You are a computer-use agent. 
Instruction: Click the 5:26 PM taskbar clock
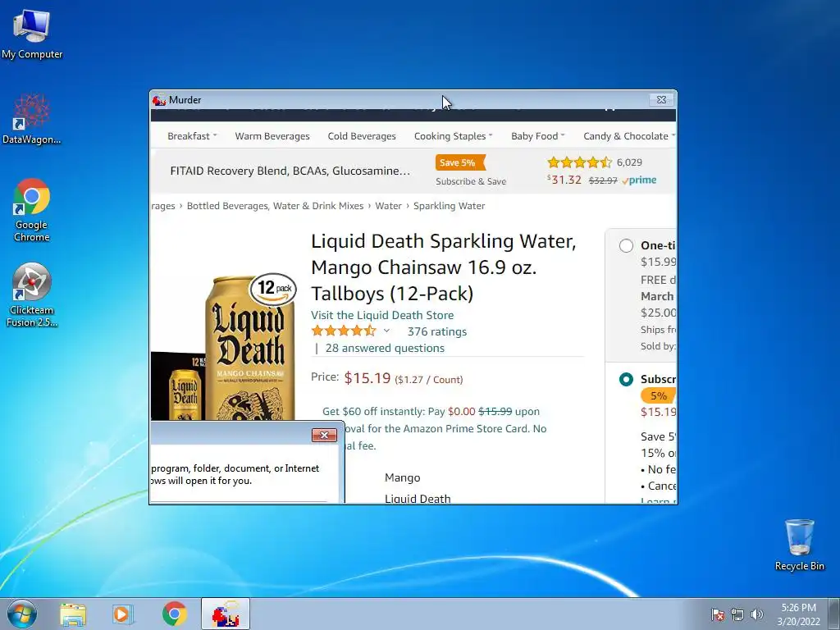798,614
